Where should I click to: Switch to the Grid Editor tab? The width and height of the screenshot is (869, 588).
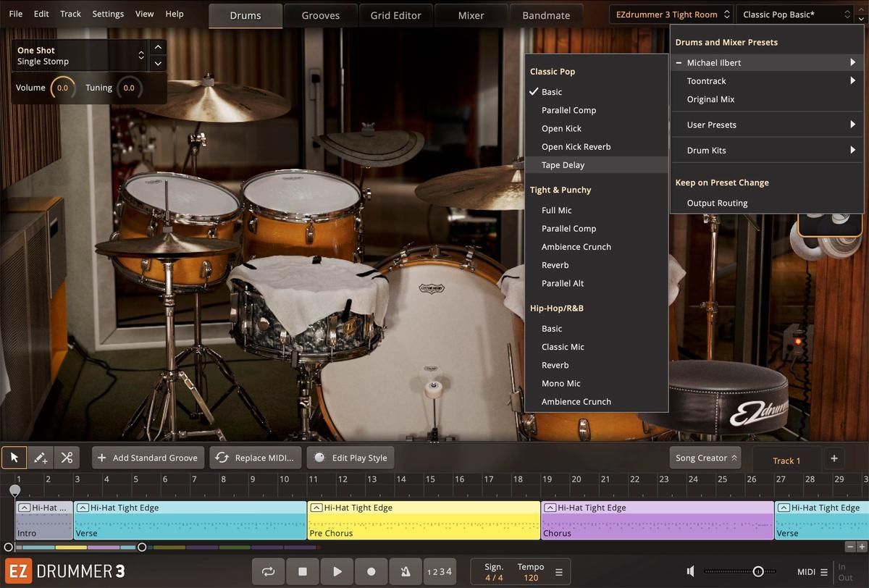(395, 15)
